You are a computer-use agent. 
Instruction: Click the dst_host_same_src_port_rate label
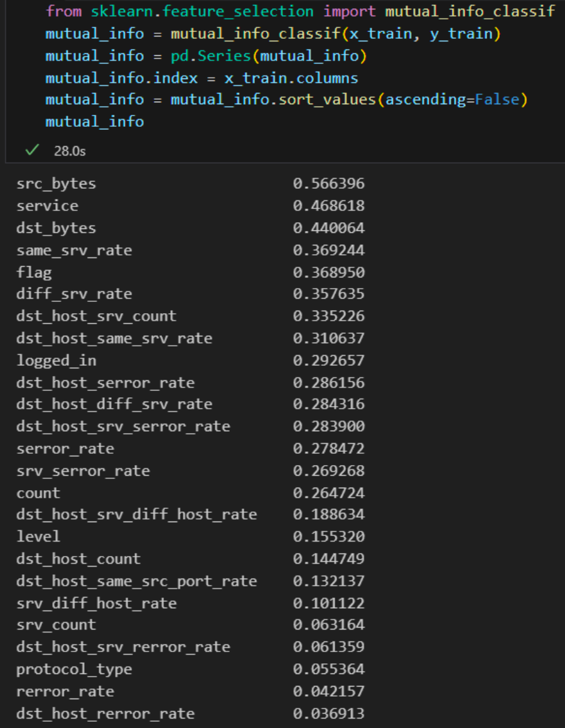tap(136, 581)
